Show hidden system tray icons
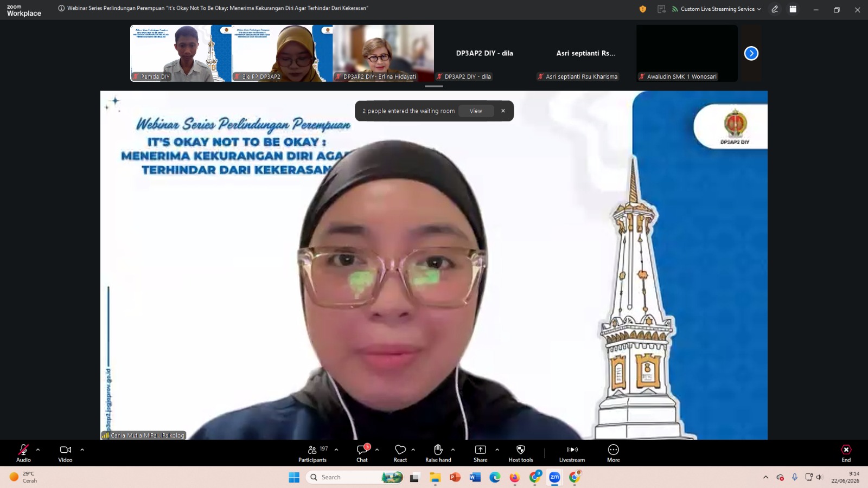The width and height of the screenshot is (868, 488). tap(765, 477)
